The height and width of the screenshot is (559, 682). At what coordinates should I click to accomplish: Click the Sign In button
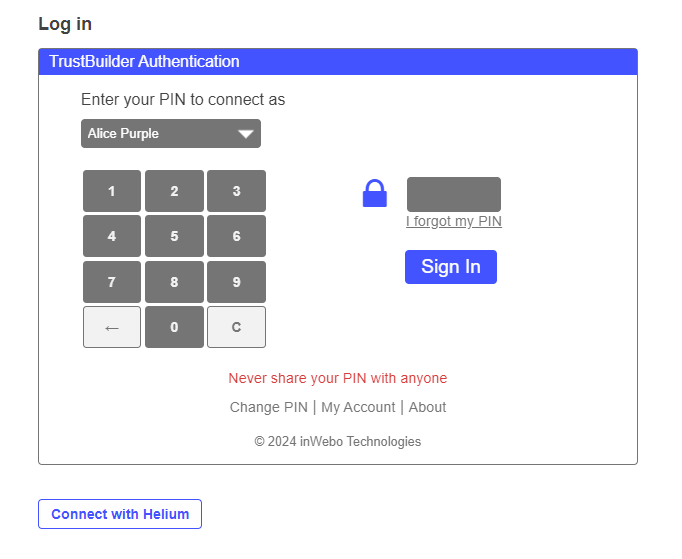coord(450,267)
